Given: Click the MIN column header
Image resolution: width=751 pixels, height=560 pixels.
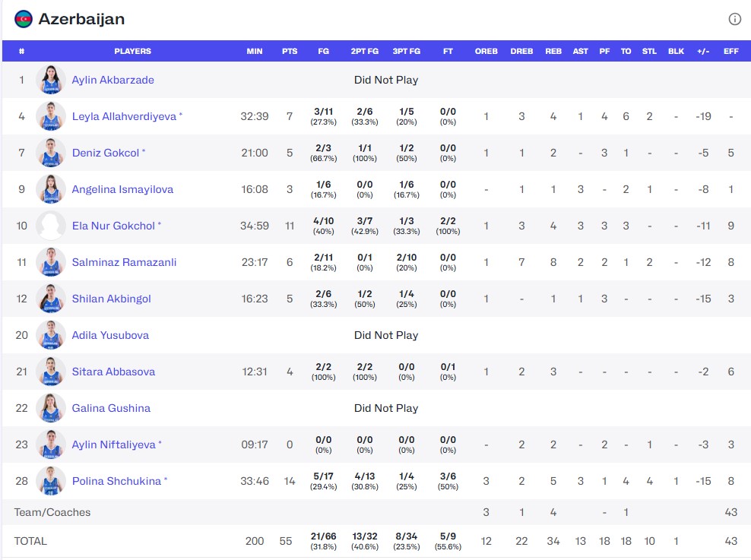Looking at the screenshot, I should pyautogui.click(x=254, y=51).
